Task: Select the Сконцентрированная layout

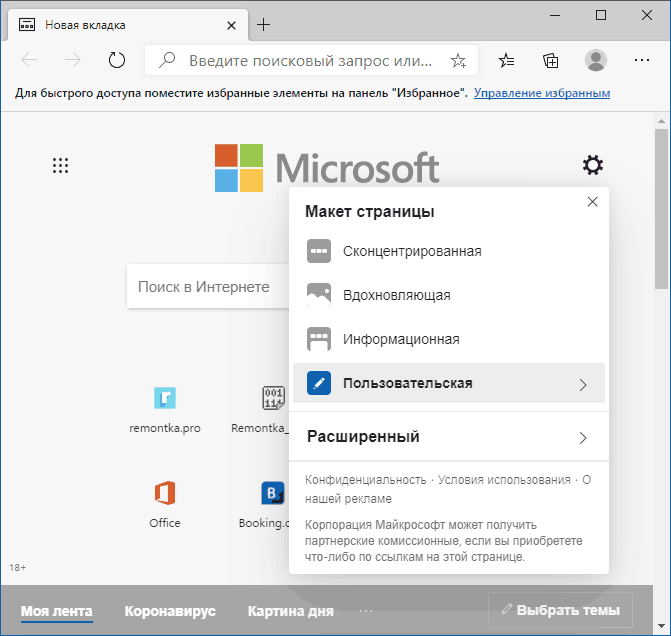Action: (x=449, y=251)
